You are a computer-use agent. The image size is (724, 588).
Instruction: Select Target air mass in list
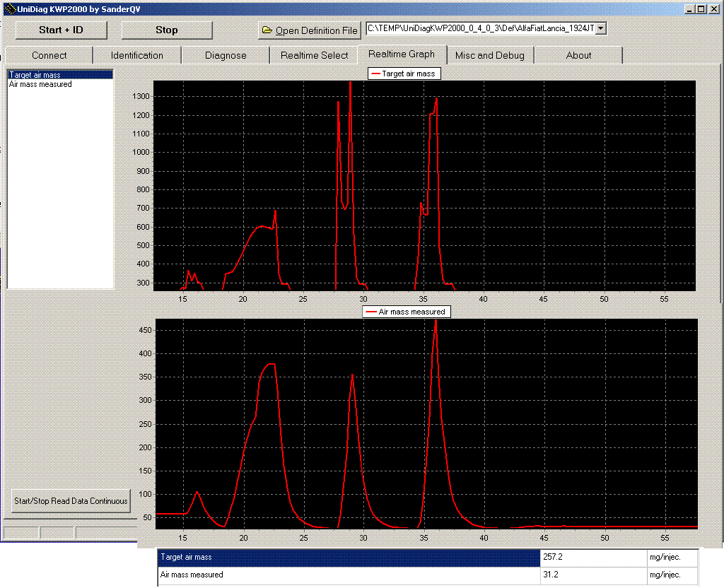point(61,75)
